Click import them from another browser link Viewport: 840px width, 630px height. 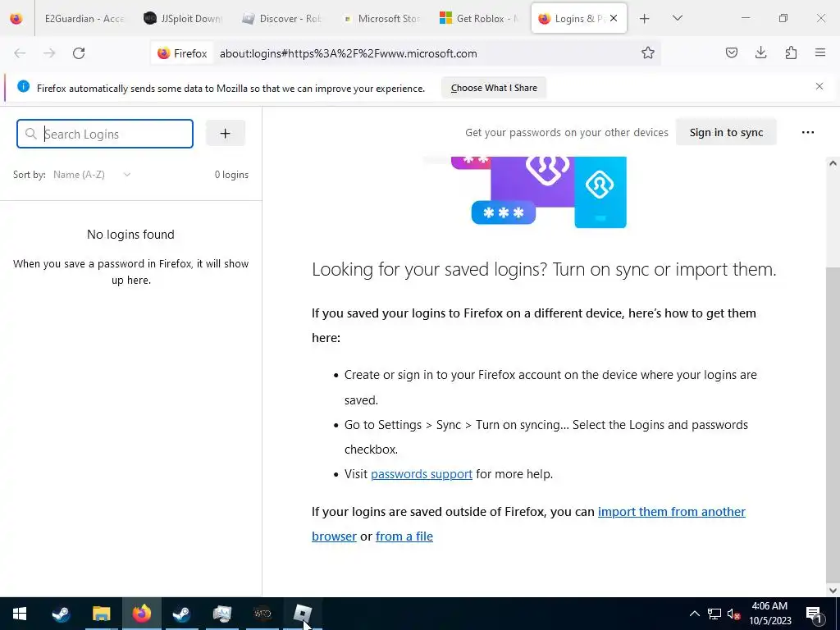point(671,512)
